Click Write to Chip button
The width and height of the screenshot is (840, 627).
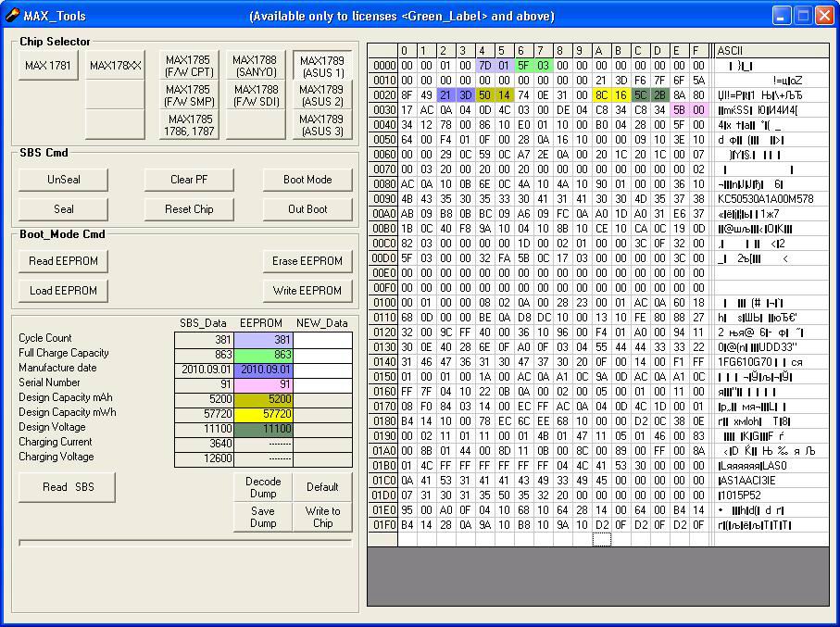[322, 517]
